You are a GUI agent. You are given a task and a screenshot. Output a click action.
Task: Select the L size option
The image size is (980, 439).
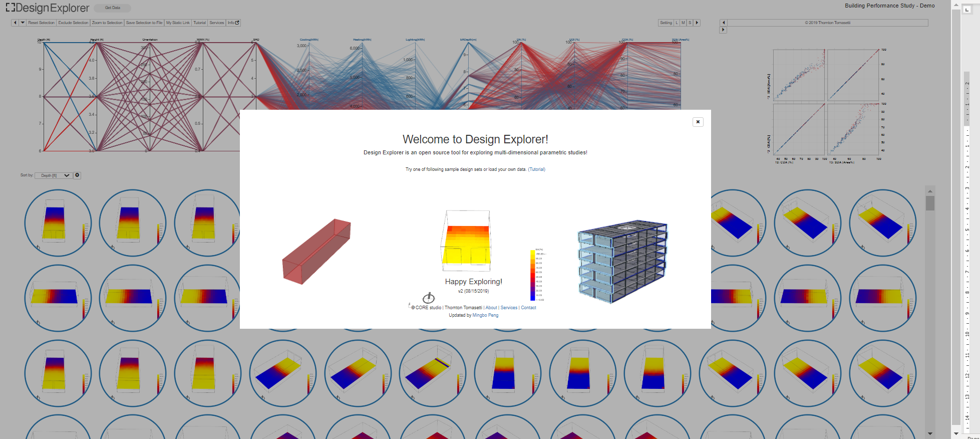point(677,23)
